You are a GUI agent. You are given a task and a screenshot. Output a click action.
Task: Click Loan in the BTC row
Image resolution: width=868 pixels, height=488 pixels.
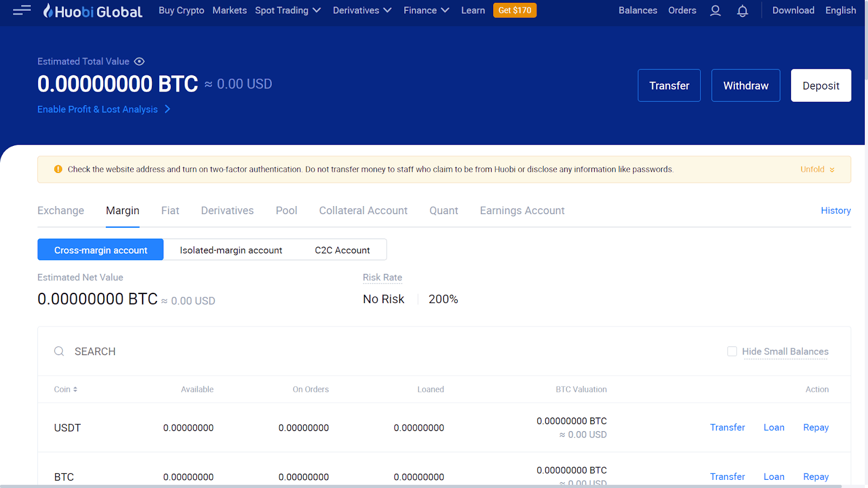774,477
